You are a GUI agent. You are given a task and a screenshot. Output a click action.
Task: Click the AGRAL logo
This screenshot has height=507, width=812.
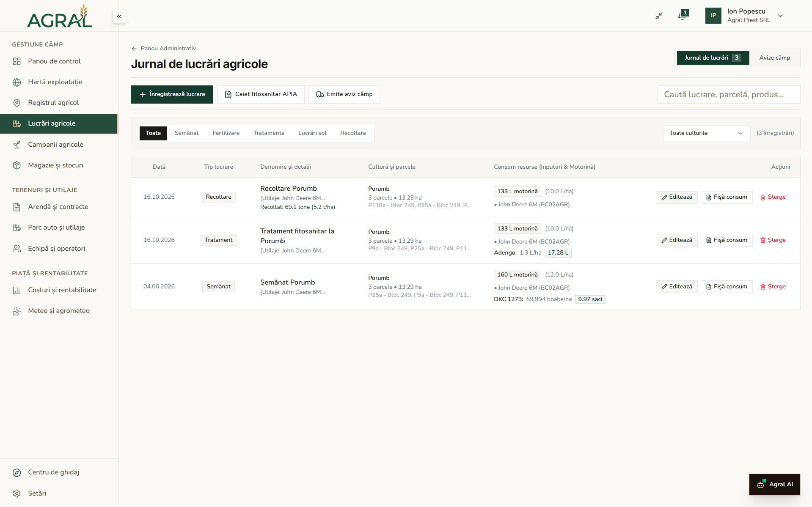click(59, 16)
